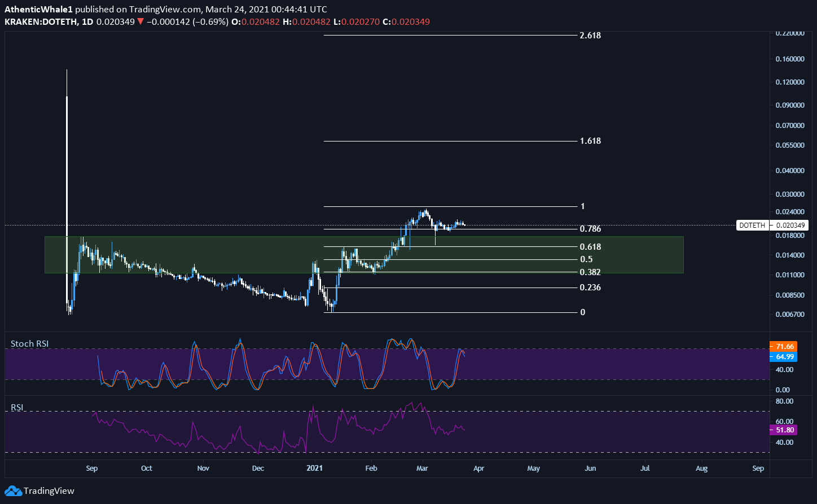Click the orange 71.66 Stoch RSI value

point(785,347)
